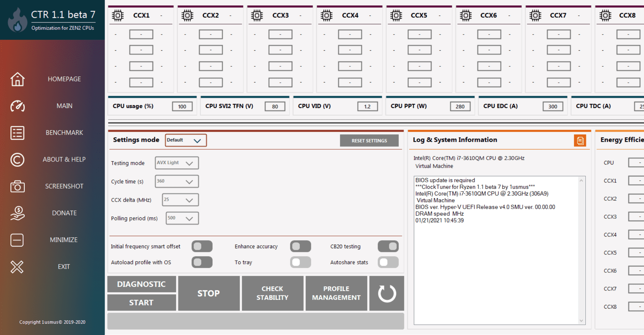Select the DONATE menu item
The image size is (644, 335).
[64, 213]
